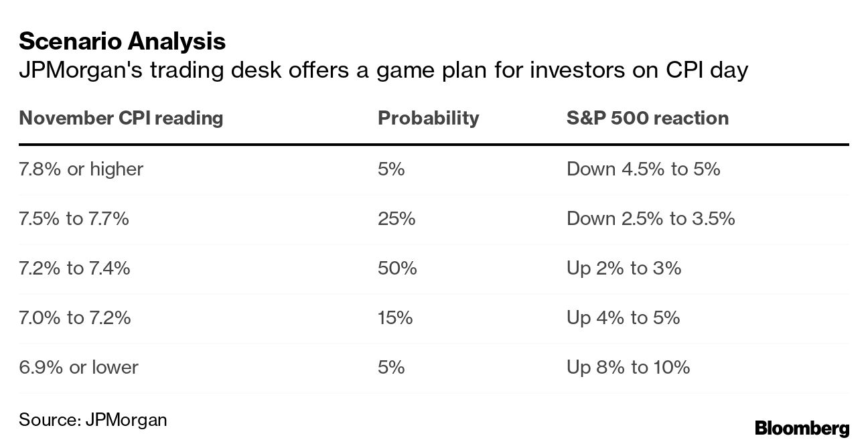The height and width of the screenshot is (446, 868).
Task: Click the '7.5% to 7.7%' cell
Action: click(x=74, y=218)
